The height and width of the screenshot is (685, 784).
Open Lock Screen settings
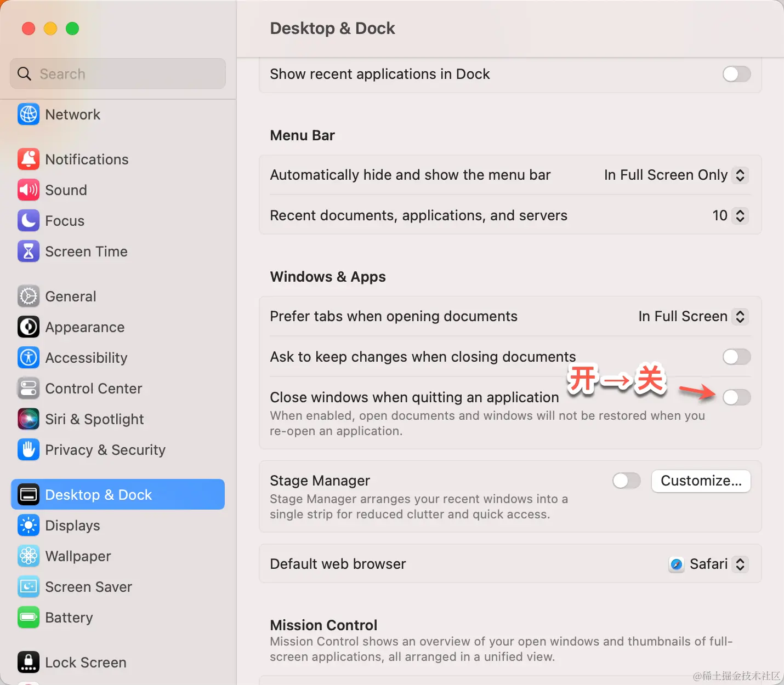point(86,663)
